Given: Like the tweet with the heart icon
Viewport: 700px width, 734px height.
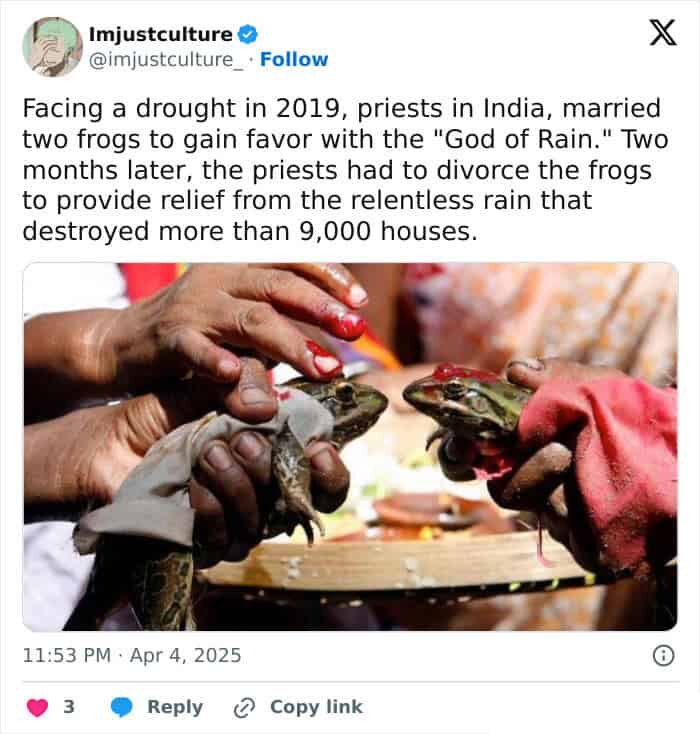Looking at the screenshot, I should coord(37,707).
